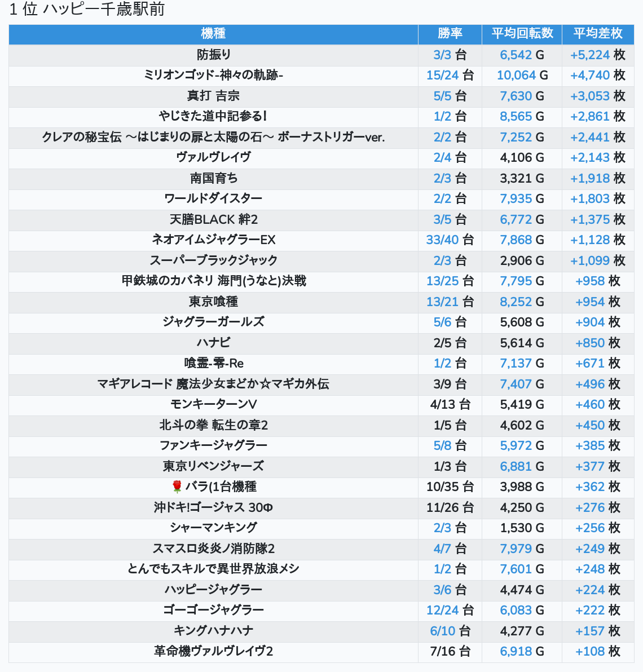Screen dimensions: 643x672
Task: Click the 33/40 台 win rate cell
Action: pyautogui.click(x=450, y=240)
